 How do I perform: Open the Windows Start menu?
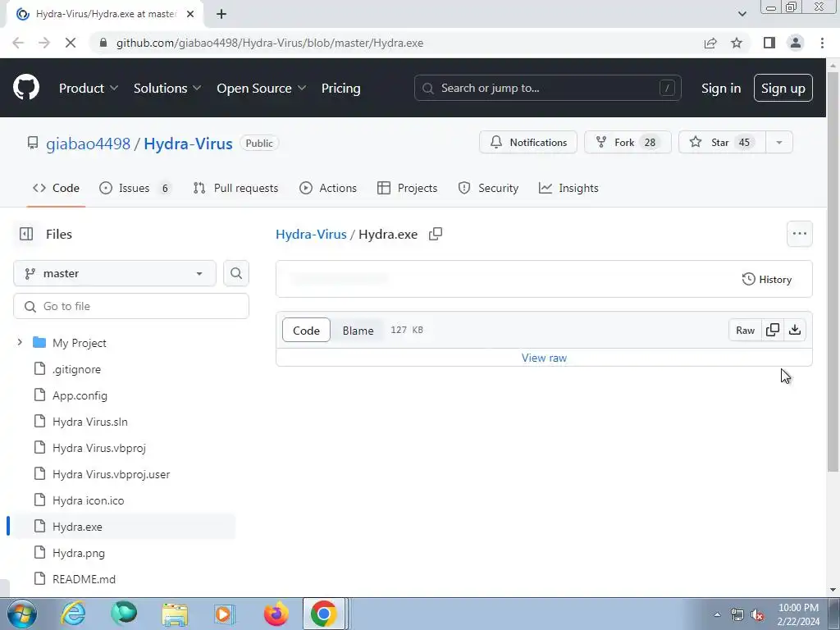point(22,614)
